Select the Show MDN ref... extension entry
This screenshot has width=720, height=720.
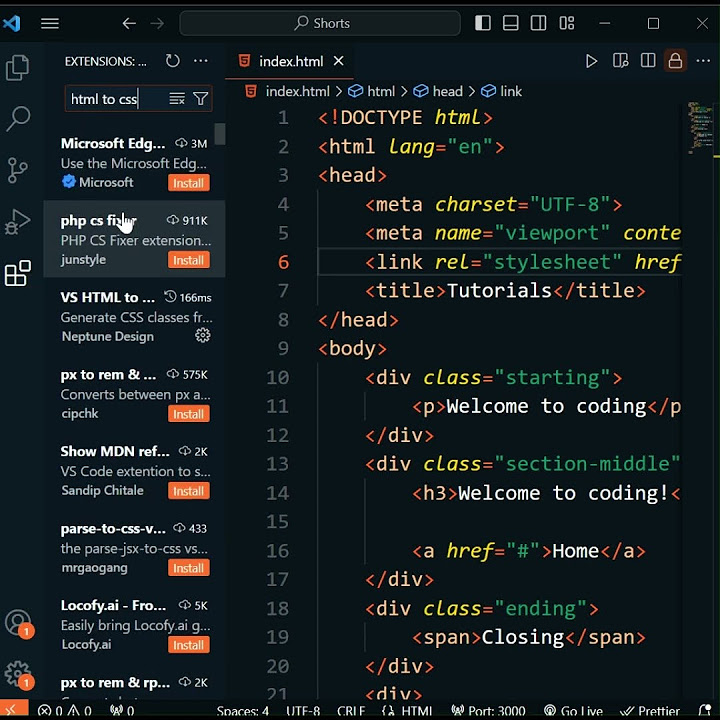point(134,471)
